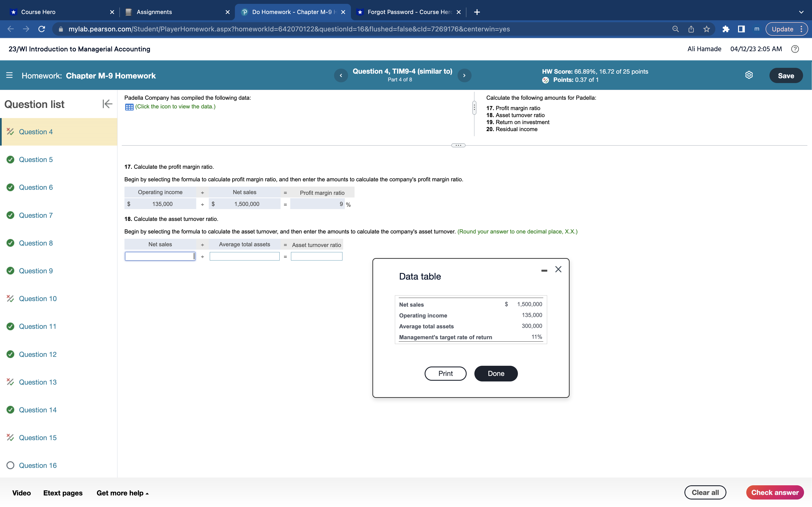Click Done in the Data table
Screen dimensions: 812x507
click(x=496, y=373)
